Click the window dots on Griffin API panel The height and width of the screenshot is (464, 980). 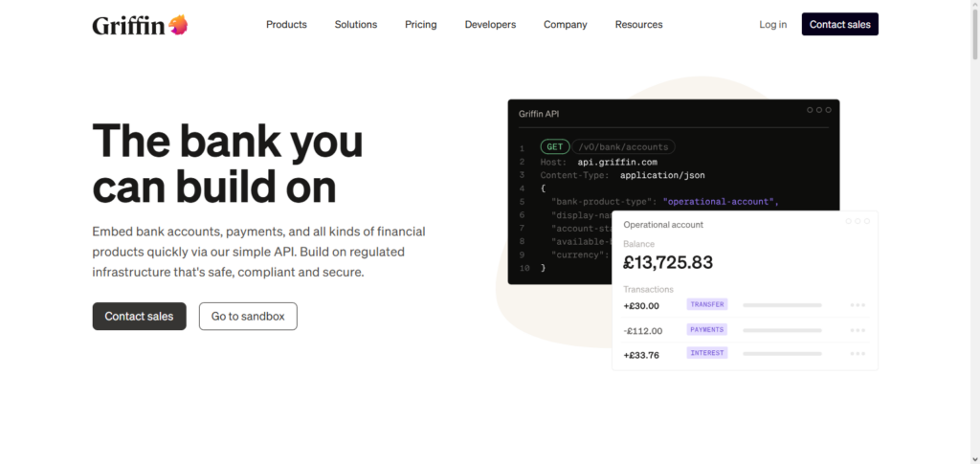818,110
